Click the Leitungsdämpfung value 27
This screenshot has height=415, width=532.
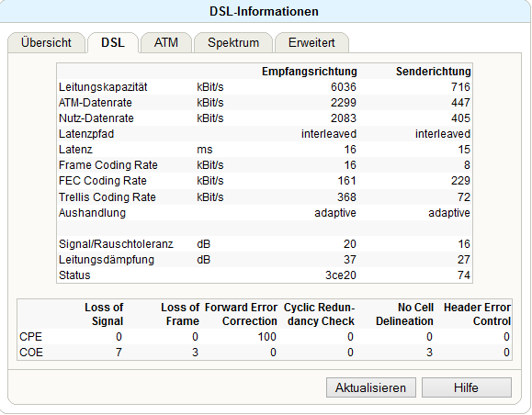point(464,260)
